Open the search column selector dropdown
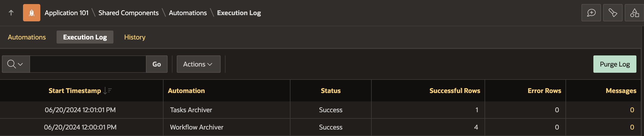 [16, 64]
